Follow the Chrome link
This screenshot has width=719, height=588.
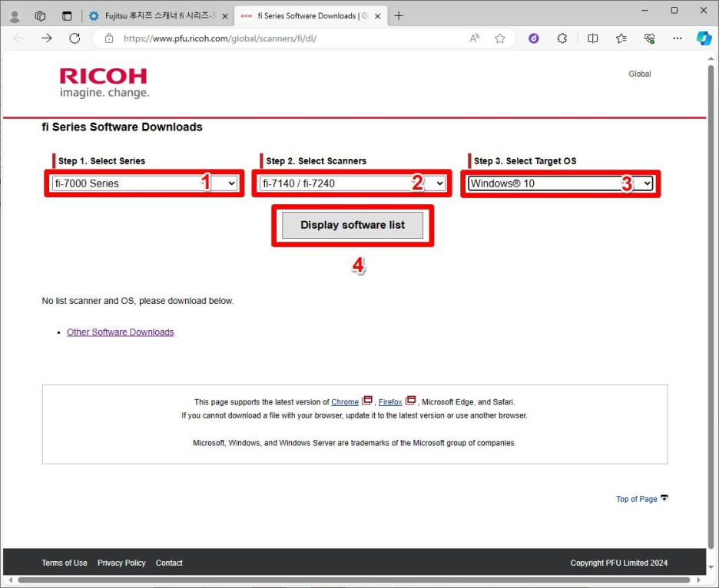coord(345,402)
